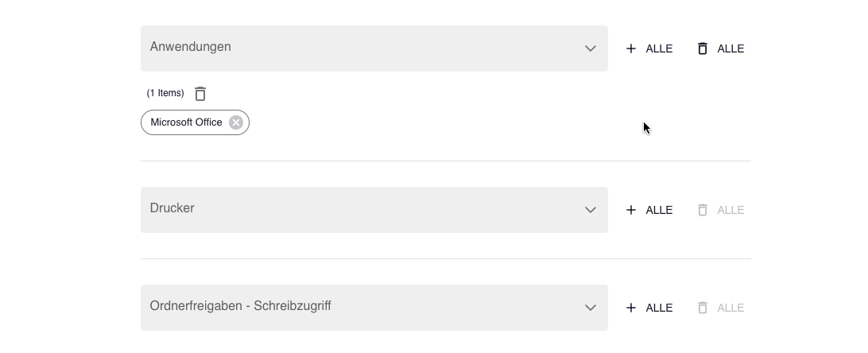Click the trash icon next to (1 Items)
The width and height of the screenshot is (868, 353).
(200, 94)
